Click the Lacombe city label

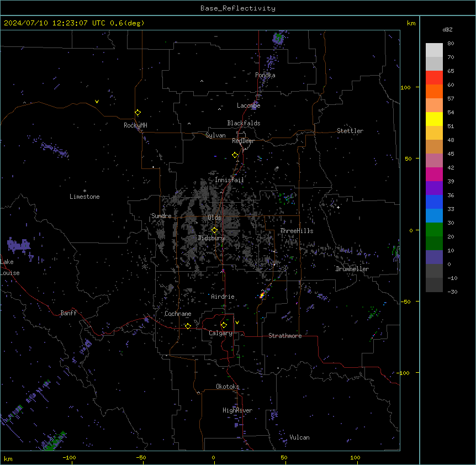point(248,105)
